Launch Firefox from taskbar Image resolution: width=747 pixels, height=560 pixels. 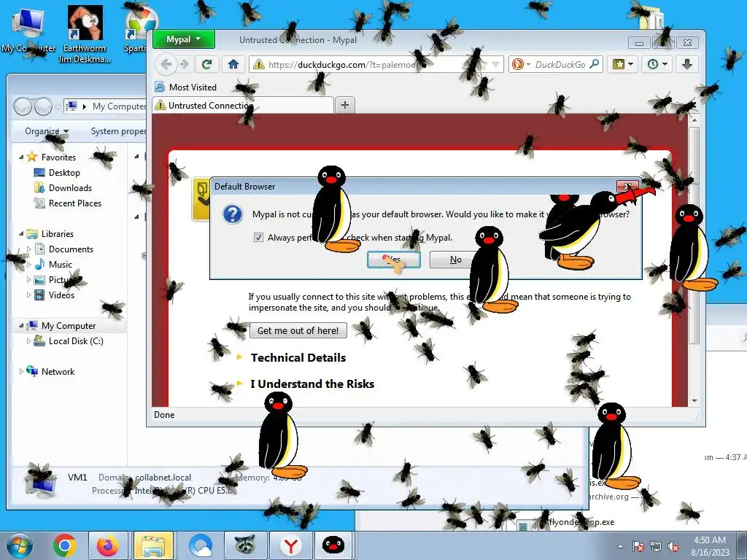coord(109,545)
